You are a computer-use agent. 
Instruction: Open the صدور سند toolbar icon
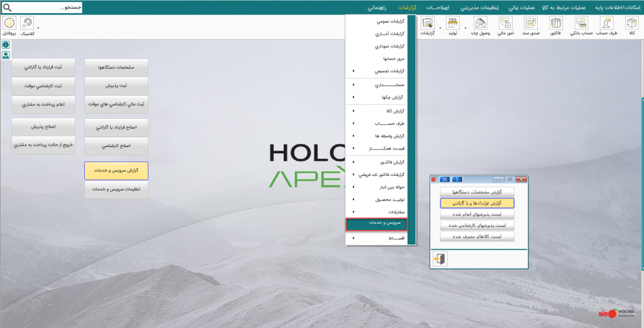[531, 23]
